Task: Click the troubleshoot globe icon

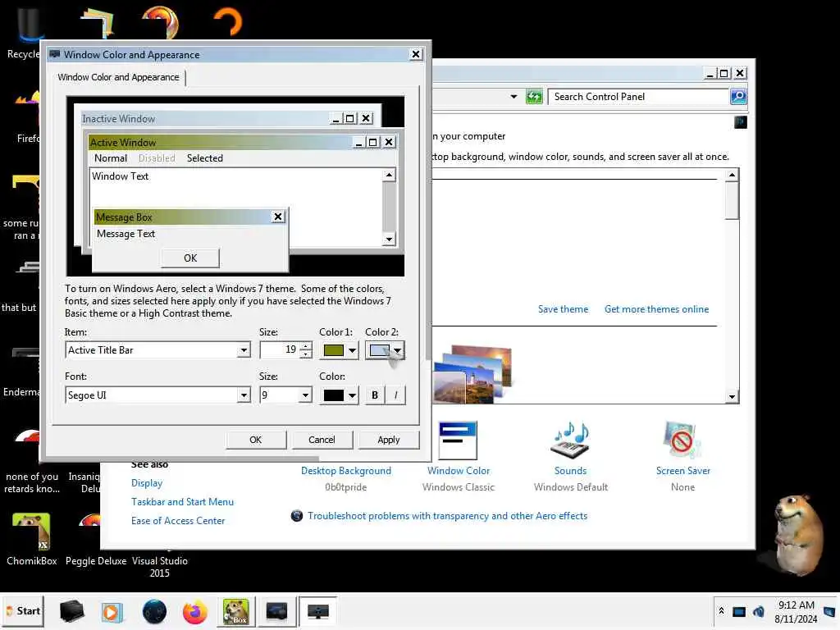Action: tap(296, 515)
